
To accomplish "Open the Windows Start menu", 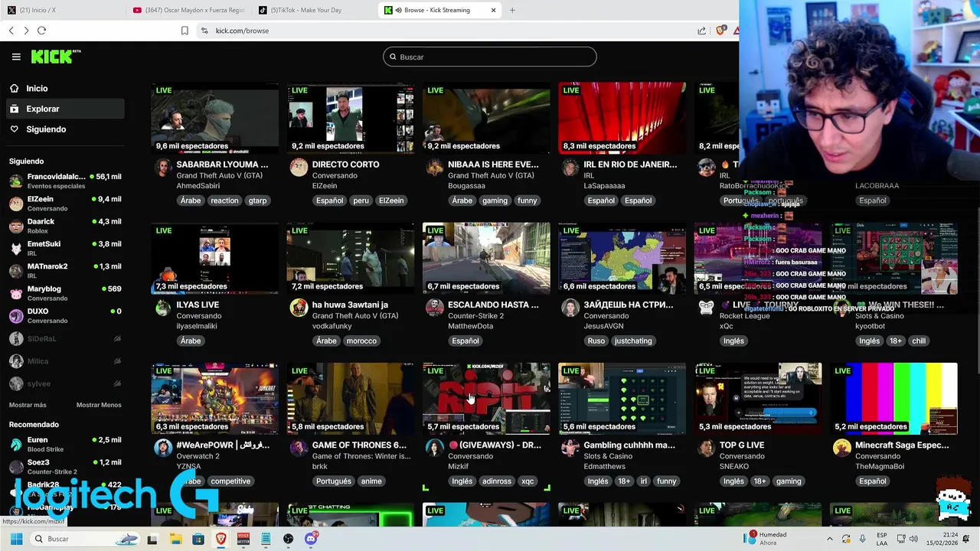I will (x=16, y=539).
